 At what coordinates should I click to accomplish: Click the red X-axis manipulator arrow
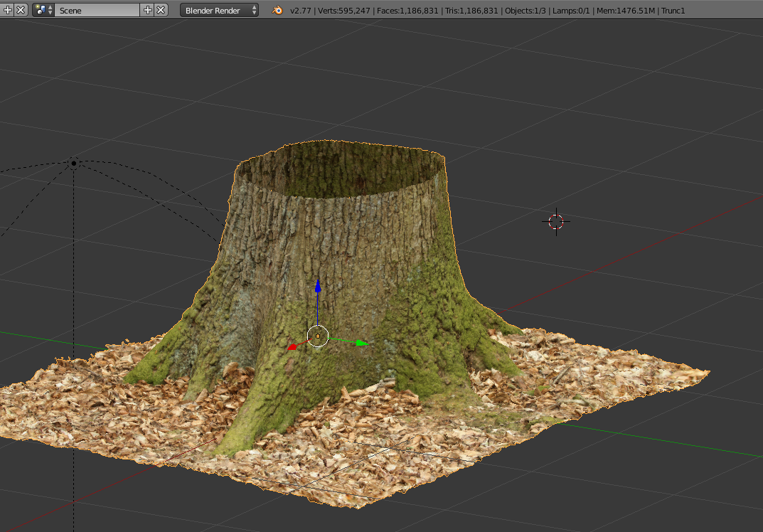coord(292,347)
